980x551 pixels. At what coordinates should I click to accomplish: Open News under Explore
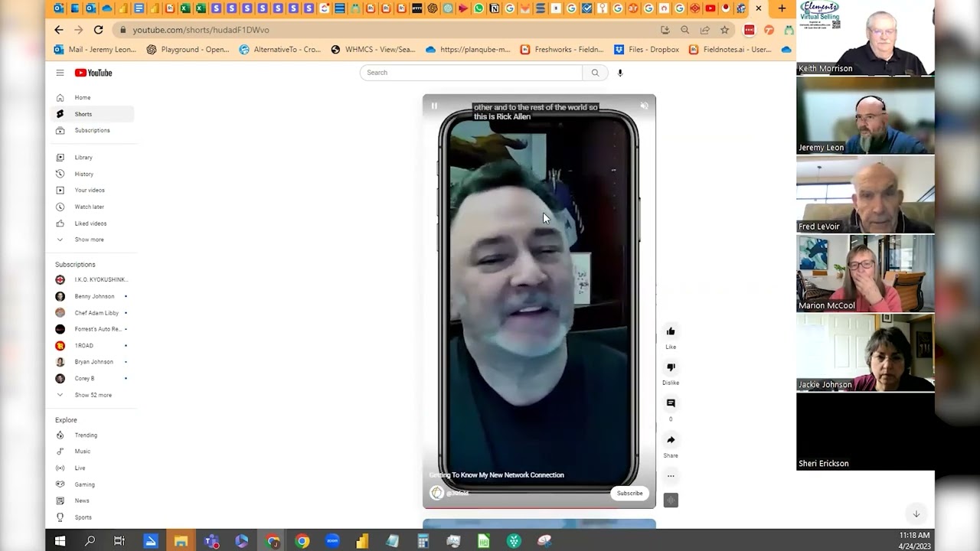pyautogui.click(x=93, y=500)
